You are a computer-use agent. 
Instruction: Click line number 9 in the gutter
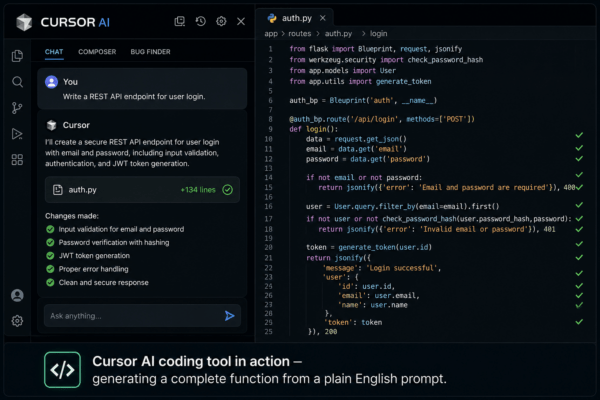[271, 129]
